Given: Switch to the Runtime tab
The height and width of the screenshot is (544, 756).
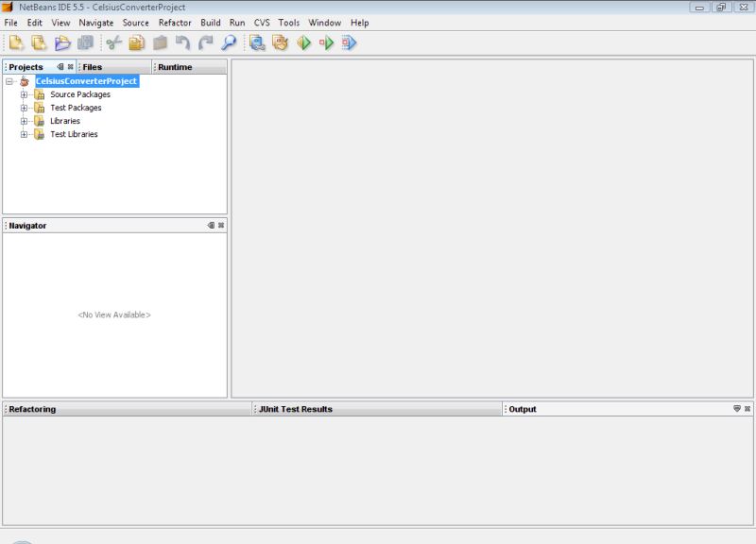Looking at the screenshot, I should [x=176, y=67].
